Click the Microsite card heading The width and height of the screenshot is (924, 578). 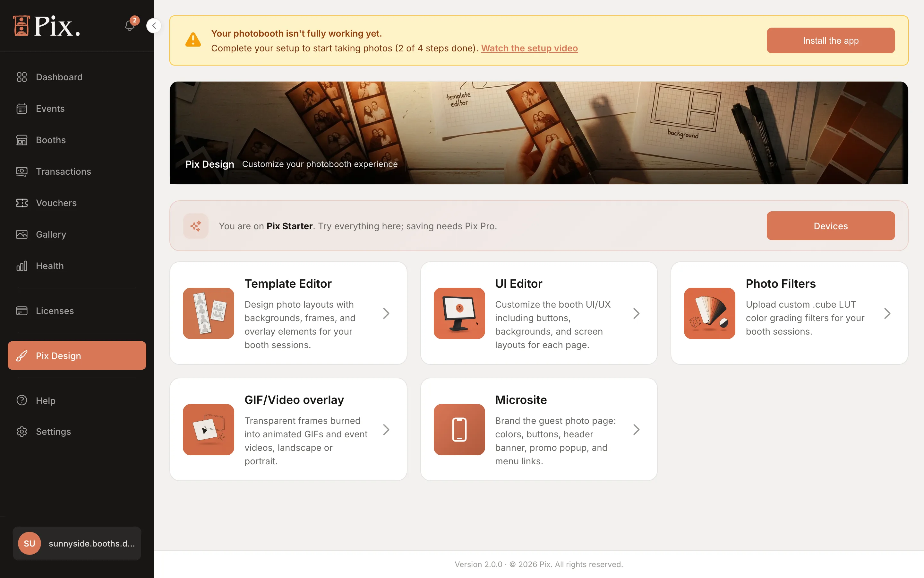pos(521,400)
